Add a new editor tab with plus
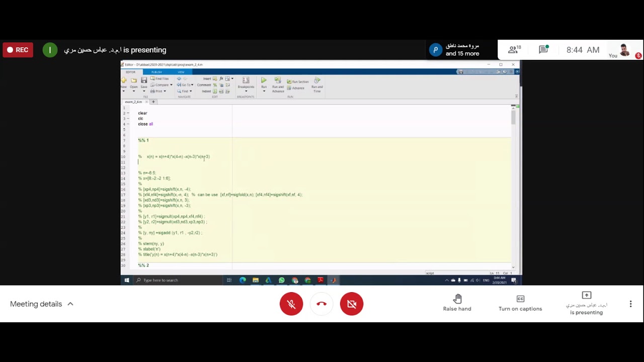 154,102
